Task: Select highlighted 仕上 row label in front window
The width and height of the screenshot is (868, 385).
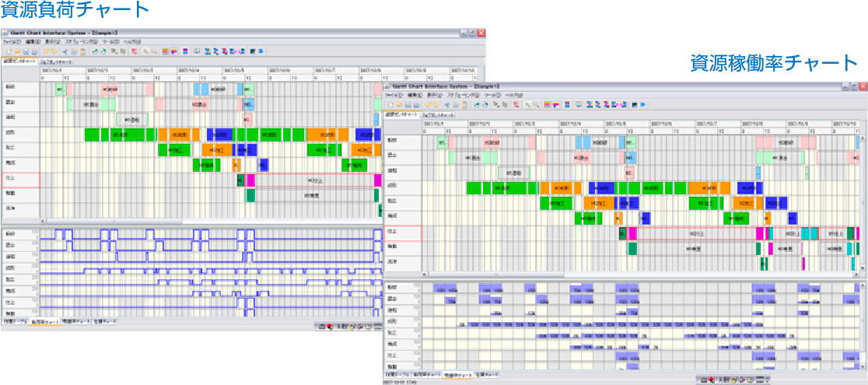Action: [x=402, y=233]
